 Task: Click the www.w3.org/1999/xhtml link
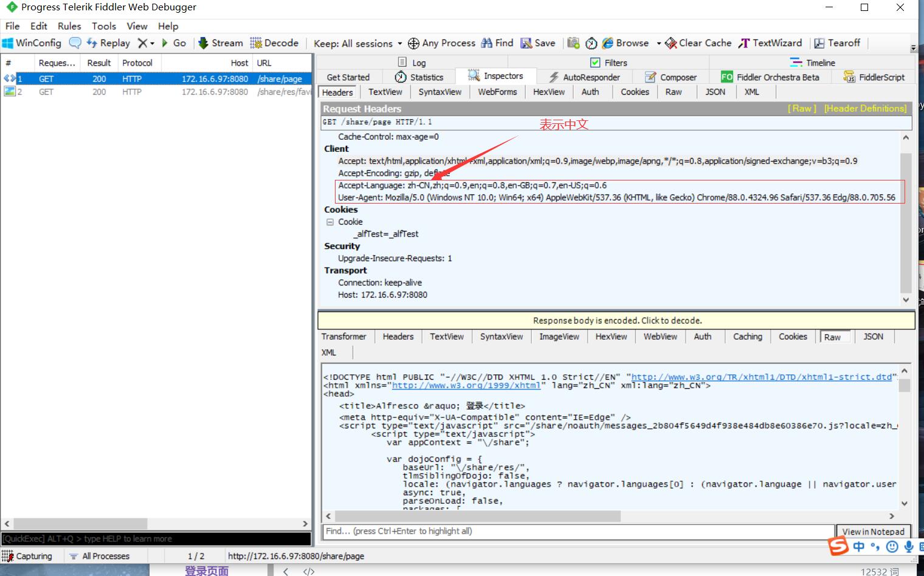466,385
